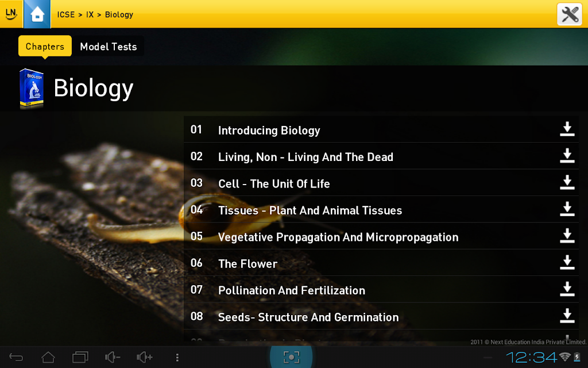Image resolution: width=588 pixels, height=368 pixels.
Task: Click the 12:34 system clock
Action: point(531,357)
